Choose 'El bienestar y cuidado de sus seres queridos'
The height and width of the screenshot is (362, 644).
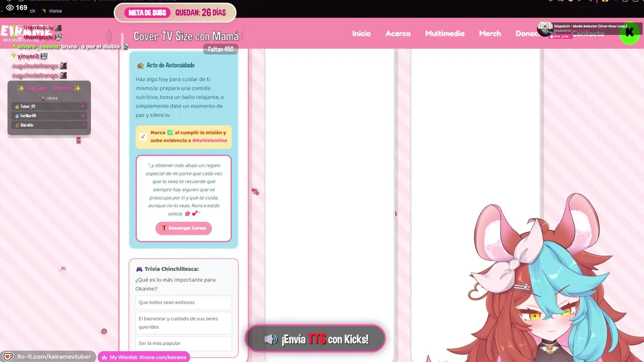pyautogui.click(x=183, y=323)
